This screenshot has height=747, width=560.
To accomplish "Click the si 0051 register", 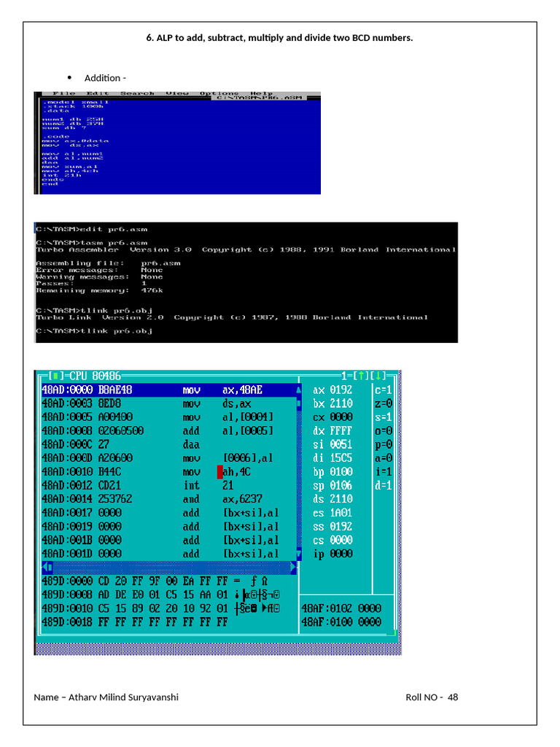I will 332,445.
